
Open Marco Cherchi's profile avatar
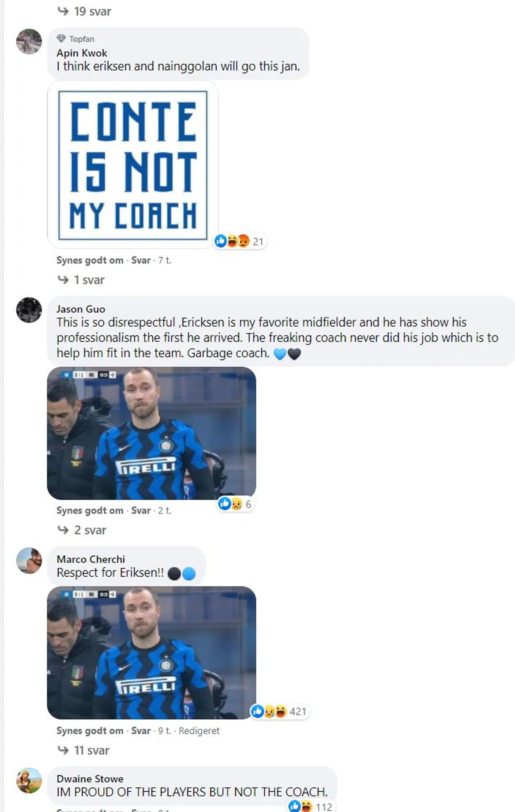29,561
